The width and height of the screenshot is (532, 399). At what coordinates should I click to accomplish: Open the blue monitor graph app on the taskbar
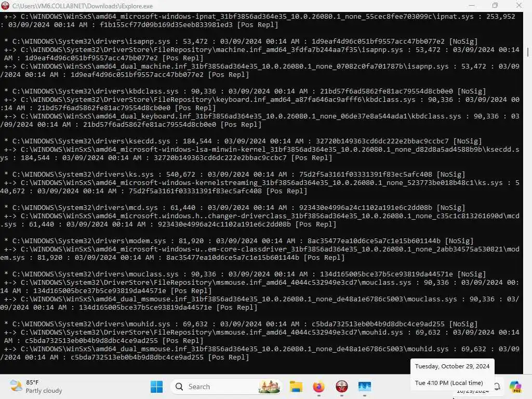(x=364, y=387)
